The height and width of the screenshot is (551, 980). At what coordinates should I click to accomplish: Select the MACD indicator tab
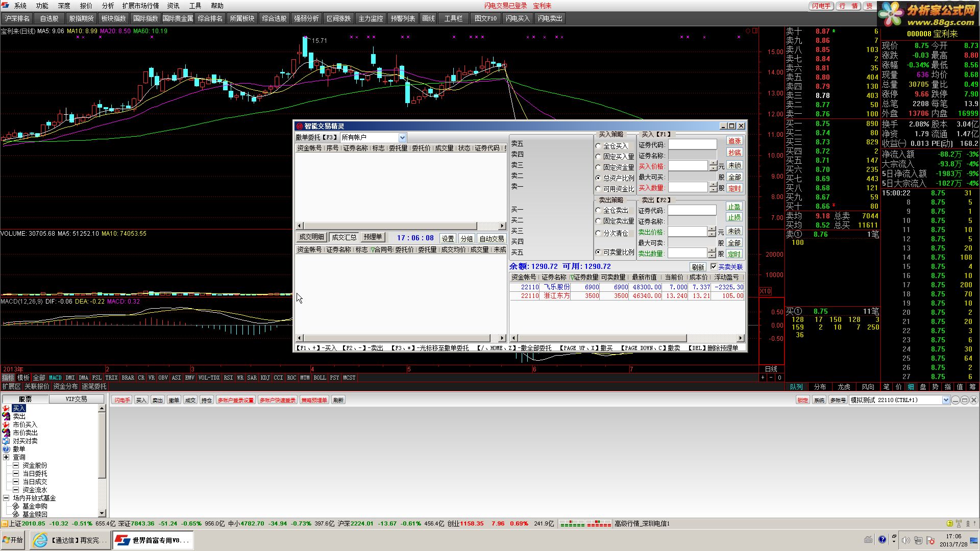click(x=55, y=378)
